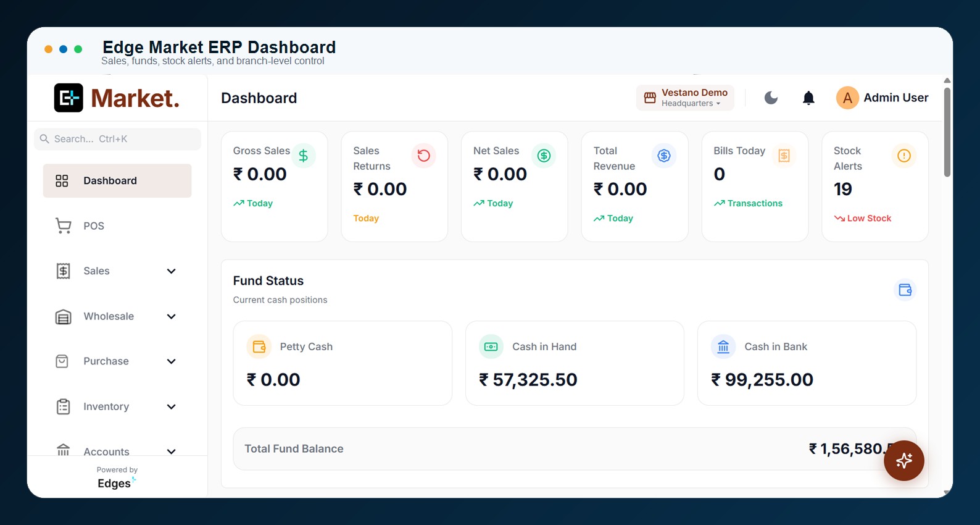Open POS via the cart icon
980x525 pixels.
click(63, 226)
